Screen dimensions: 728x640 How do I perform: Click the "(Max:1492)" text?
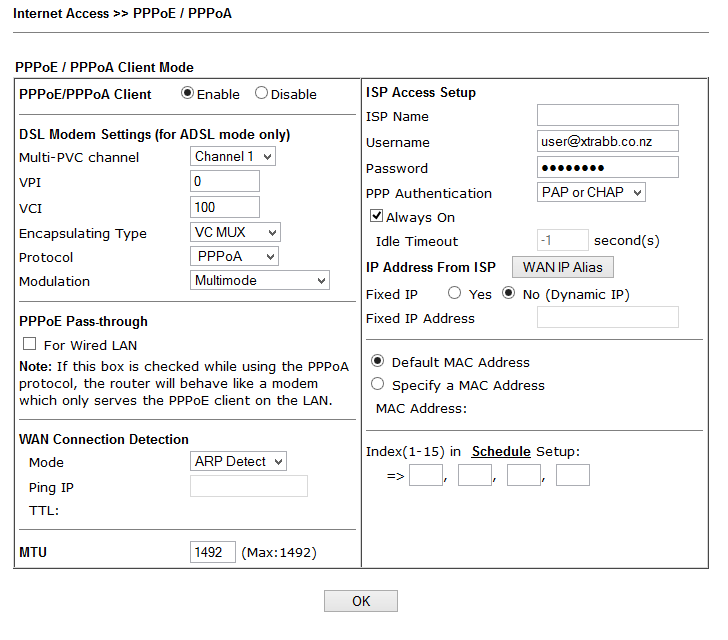(x=279, y=553)
